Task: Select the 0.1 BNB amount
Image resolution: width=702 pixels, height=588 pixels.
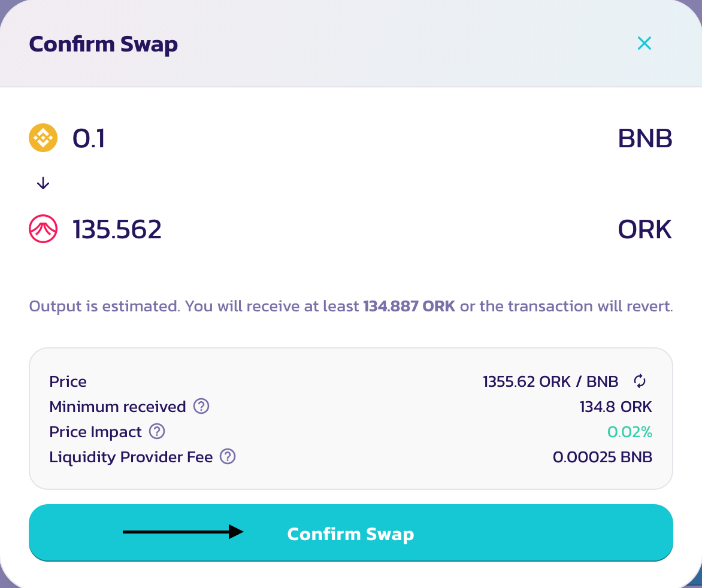Action: 89,138
